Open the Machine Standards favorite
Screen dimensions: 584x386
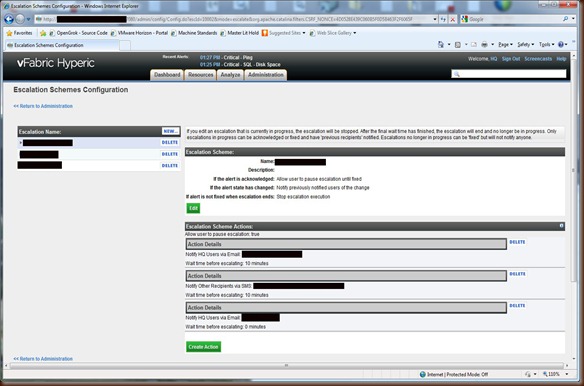point(194,33)
